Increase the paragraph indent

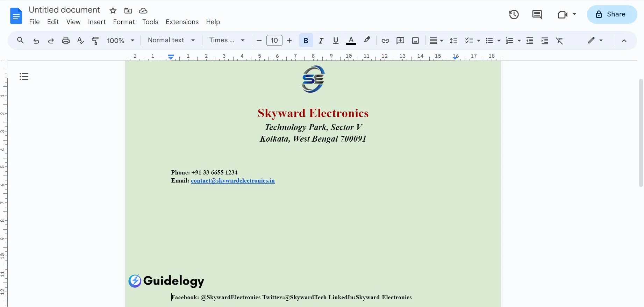pyautogui.click(x=545, y=41)
